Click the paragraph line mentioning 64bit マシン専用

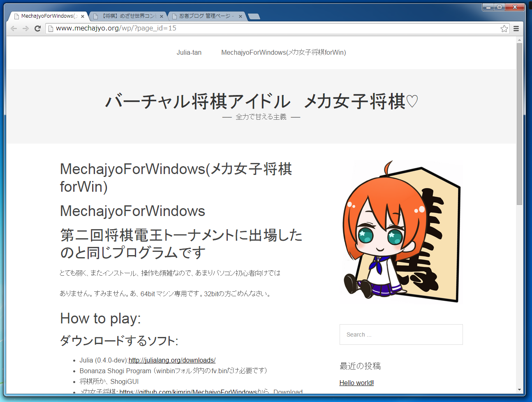coord(165,294)
